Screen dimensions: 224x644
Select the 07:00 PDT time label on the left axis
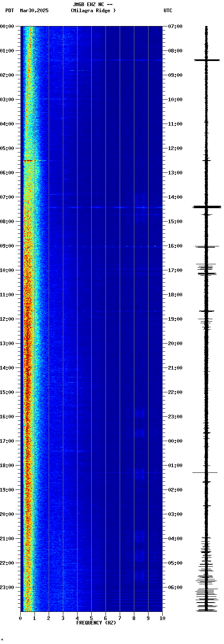[7, 197]
